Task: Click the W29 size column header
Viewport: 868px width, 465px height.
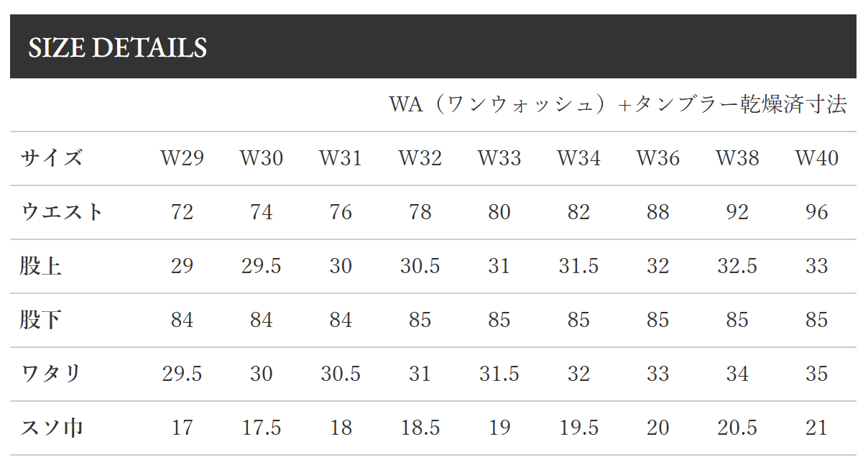Action: coord(182,158)
